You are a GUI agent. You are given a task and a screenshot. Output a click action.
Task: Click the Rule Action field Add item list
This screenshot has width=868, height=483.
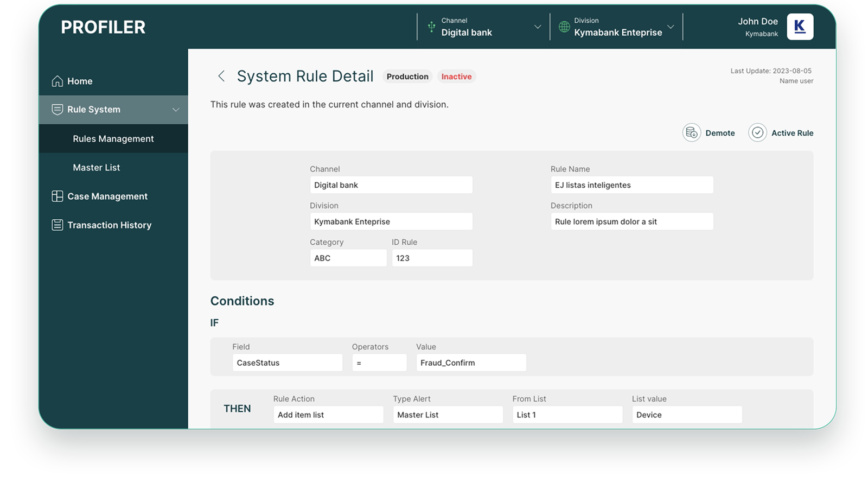(x=328, y=415)
